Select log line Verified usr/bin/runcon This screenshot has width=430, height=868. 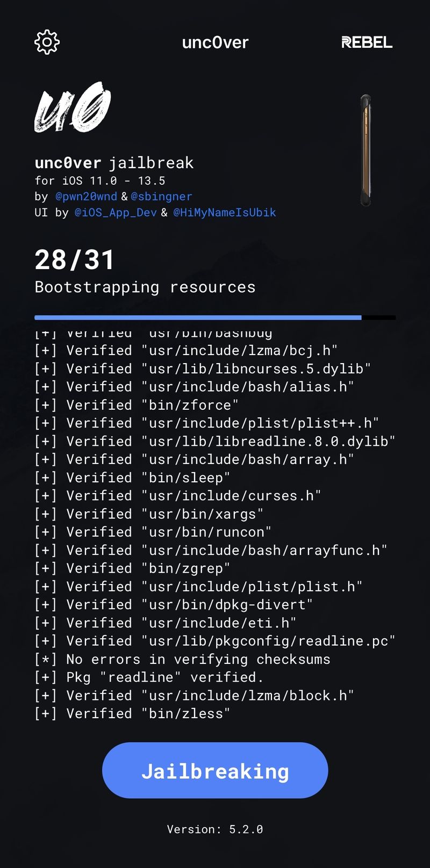(153, 532)
